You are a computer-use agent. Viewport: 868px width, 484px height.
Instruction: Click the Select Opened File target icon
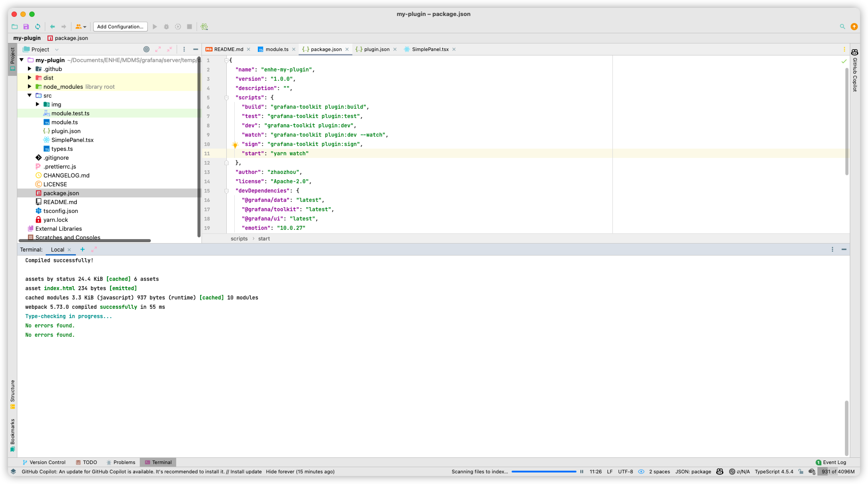pyautogui.click(x=146, y=49)
